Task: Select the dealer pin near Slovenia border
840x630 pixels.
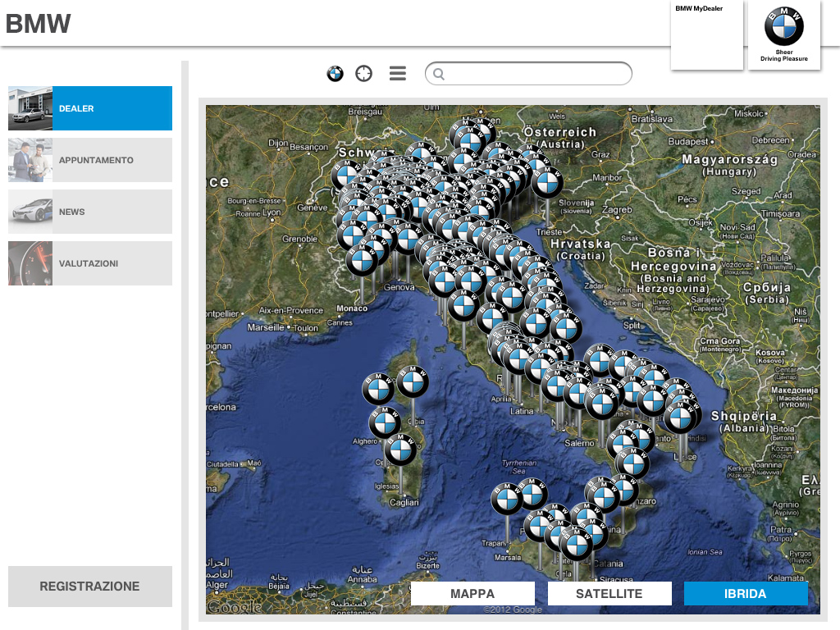Action: (547, 182)
